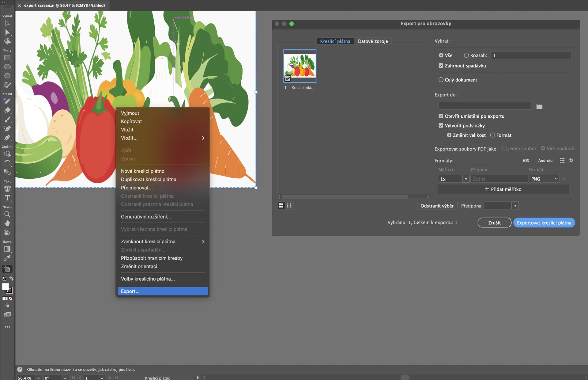Select the Zoom tool
Viewport: 588px width, 380px height.
[x=7, y=214]
